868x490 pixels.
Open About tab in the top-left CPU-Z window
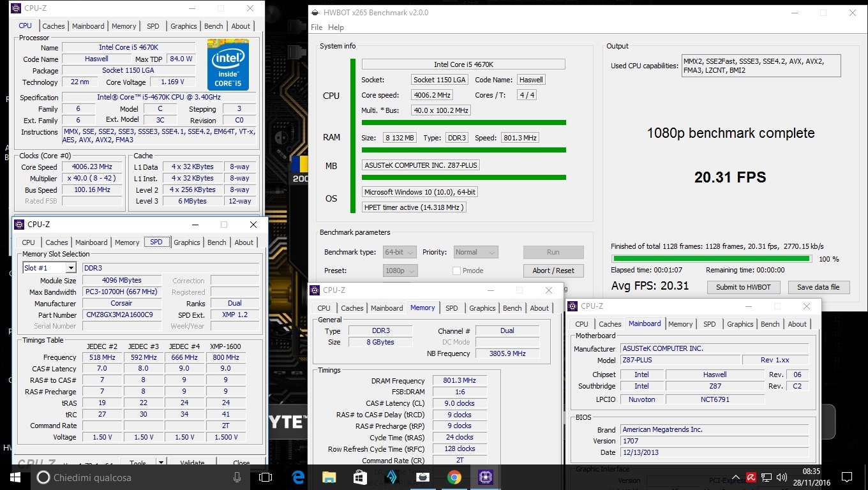click(x=241, y=26)
